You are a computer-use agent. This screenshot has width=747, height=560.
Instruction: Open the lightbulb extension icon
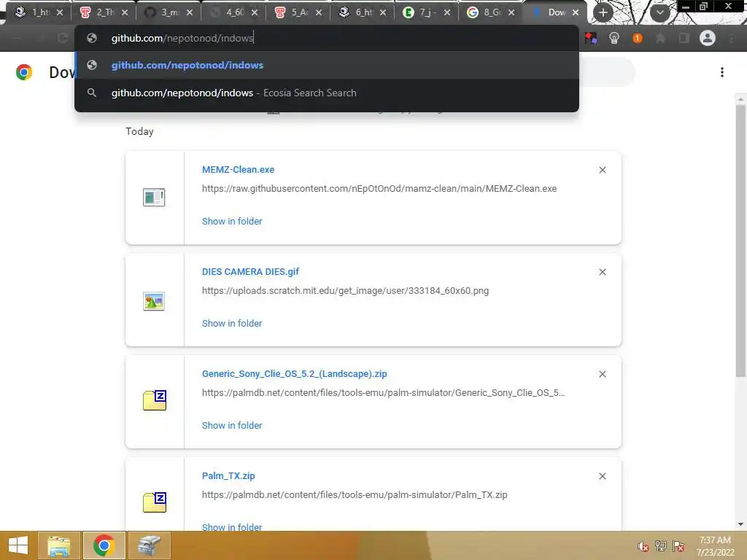[x=614, y=38]
